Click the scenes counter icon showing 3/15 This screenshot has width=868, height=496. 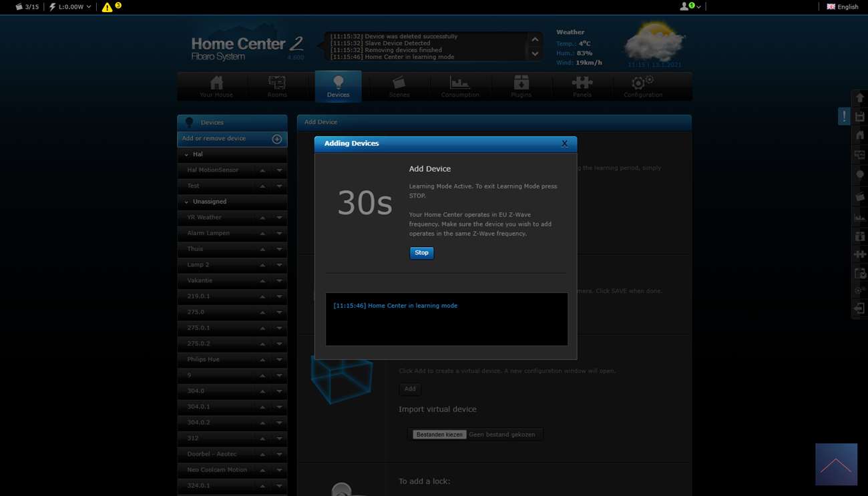point(27,7)
